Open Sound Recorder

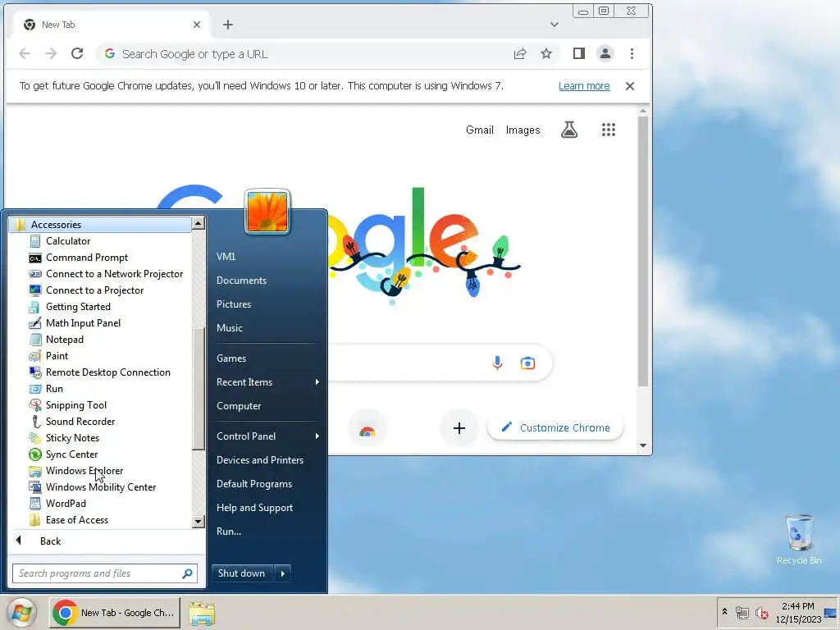80,422
